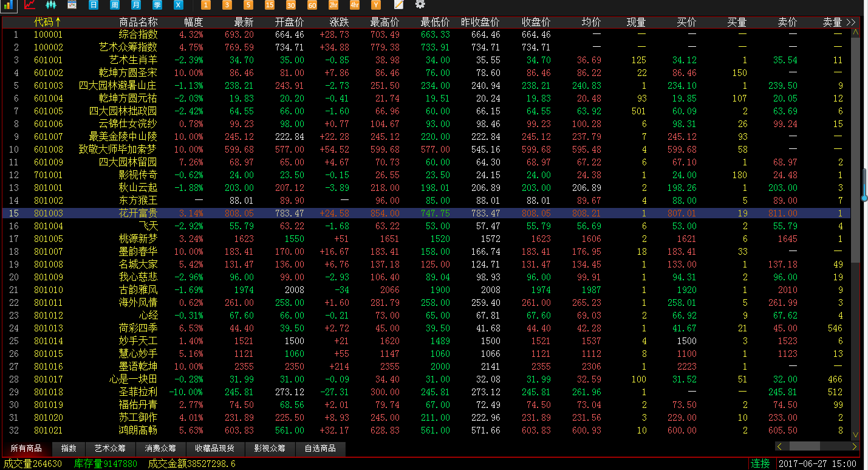868x470 pixels.
Task: Select the 2hr period icon
Action: [333, 5]
